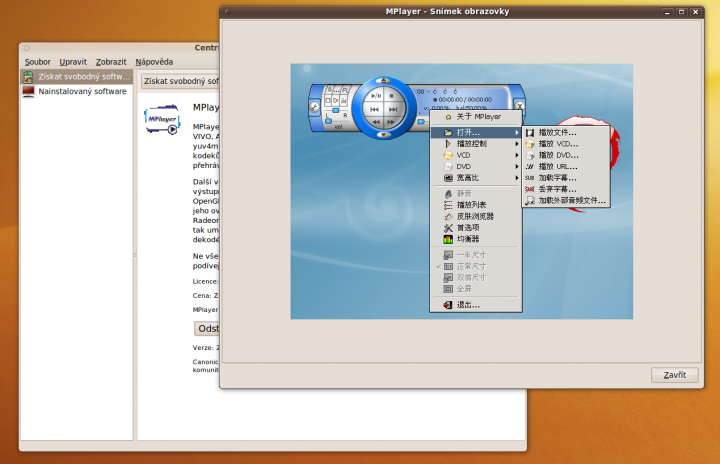This screenshot has width=720, height=464.
Task: Open the Zobrazit menu
Action: [111, 62]
